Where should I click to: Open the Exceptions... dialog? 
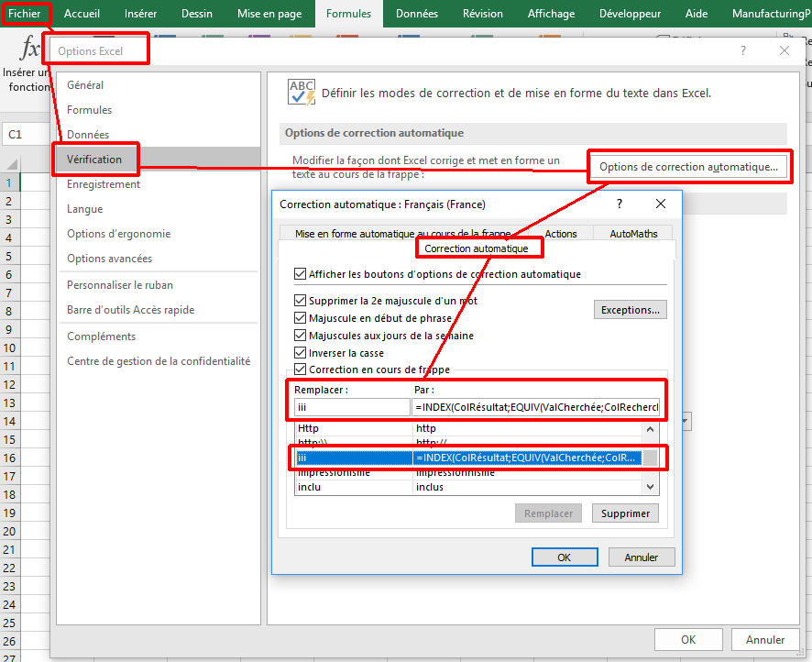pyautogui.click(x=631, y=310)
